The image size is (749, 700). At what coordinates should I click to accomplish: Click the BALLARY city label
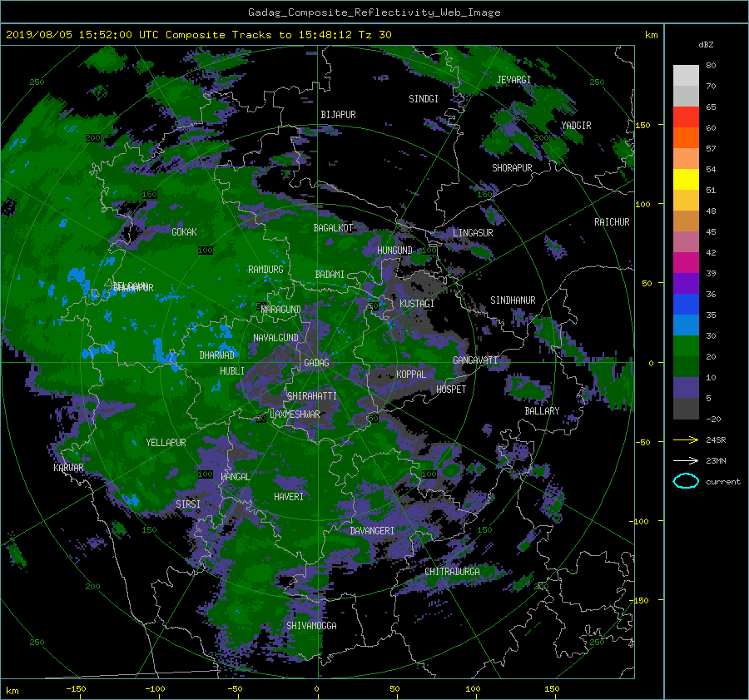(542, 411)
